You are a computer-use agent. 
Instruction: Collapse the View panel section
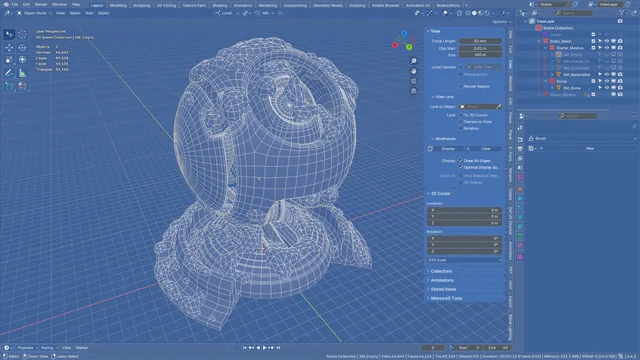tap(428, 31)
